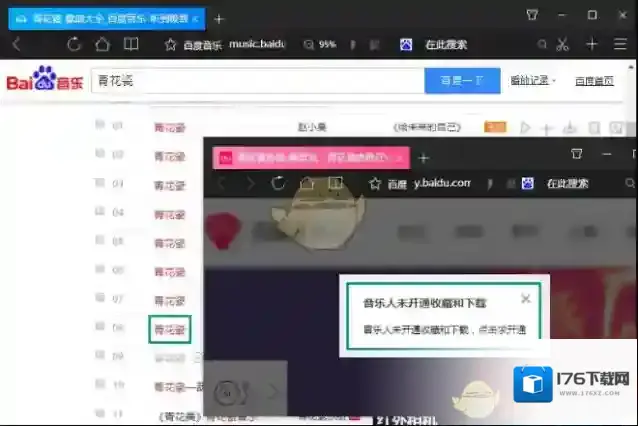
Task: Open the 青花瓷 song link in row 04
Action: 170,214
